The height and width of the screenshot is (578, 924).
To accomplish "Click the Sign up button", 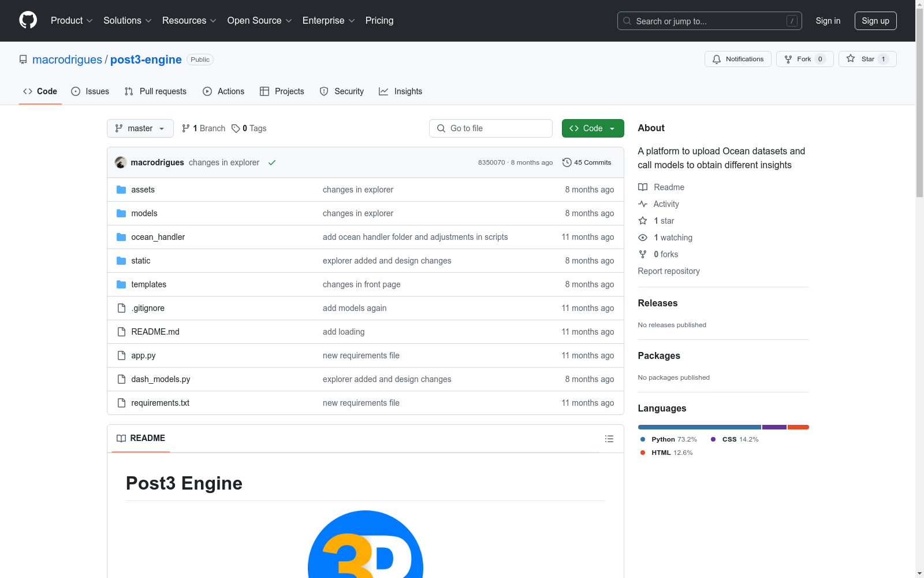I will (875, 21).
